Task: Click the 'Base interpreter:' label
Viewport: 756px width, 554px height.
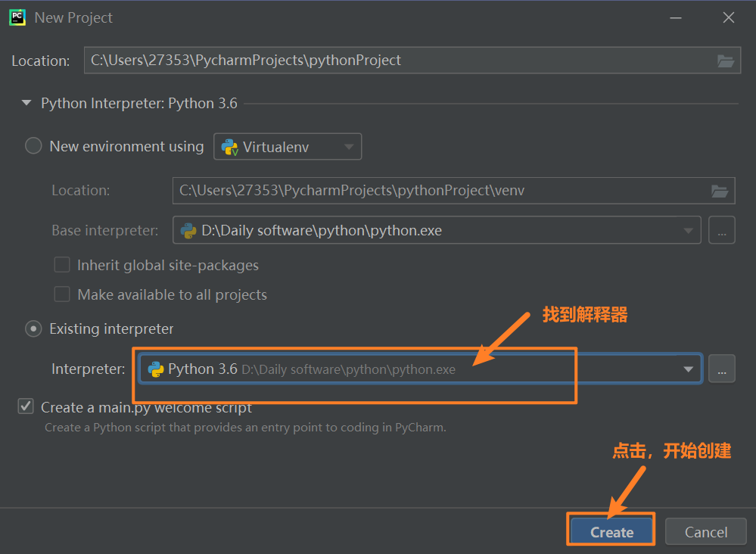Action: (x=105, y=231)
